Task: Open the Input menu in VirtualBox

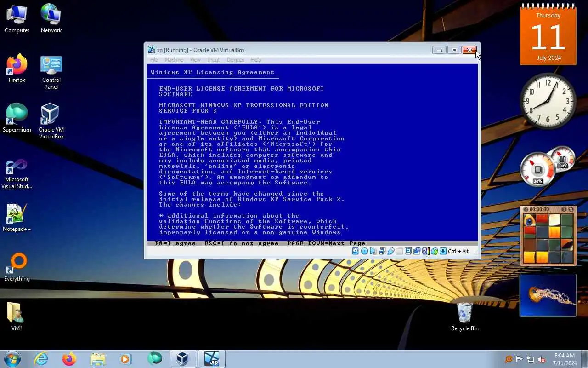Action: click(x=214, y=60)
